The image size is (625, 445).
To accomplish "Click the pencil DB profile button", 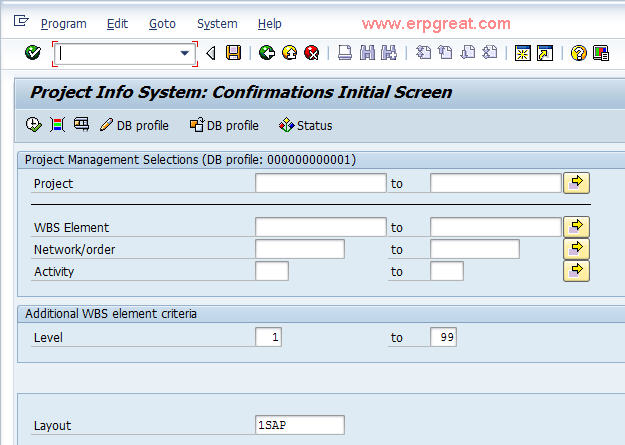I will click(134, 125).
